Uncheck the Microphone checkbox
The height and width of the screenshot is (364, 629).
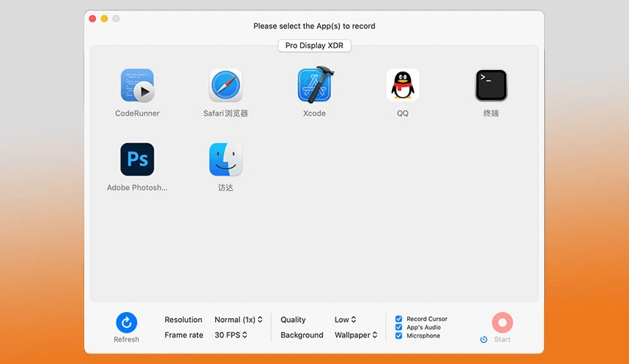398,335
